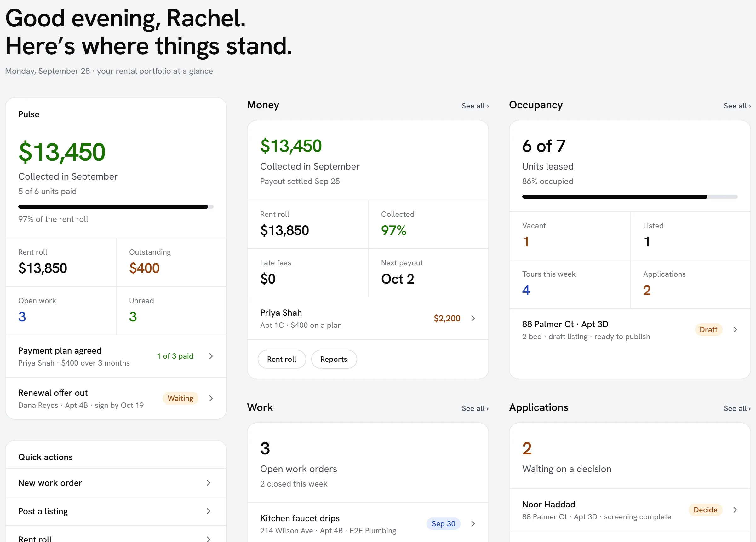This screenshot has height=542, width=756.
Task: Click the Post a listing arrow icon
Action: click(x=208, y=511)
